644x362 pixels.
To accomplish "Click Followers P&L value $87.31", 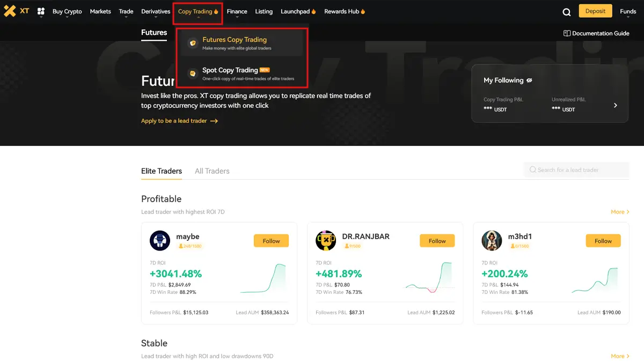I will tap(357, 313).
